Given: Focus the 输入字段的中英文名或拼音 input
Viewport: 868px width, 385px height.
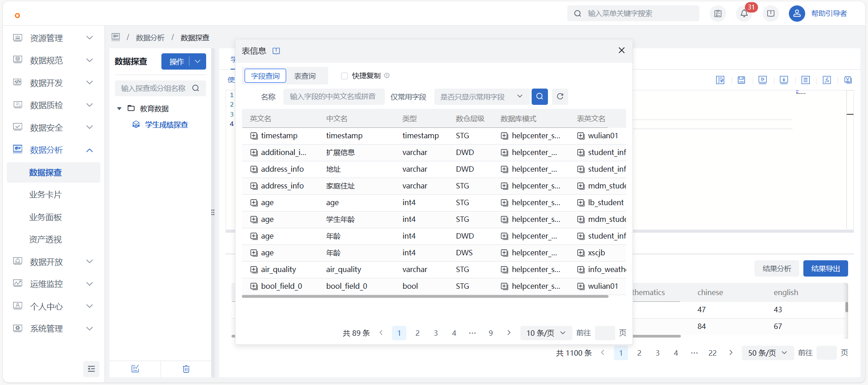Looking at the screenshot, I should pos(334,97).
